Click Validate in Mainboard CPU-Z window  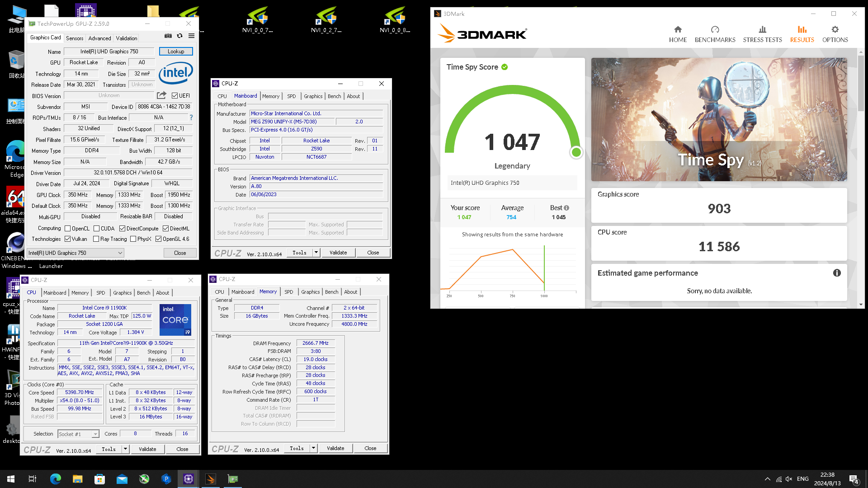(x=338, y=253)
